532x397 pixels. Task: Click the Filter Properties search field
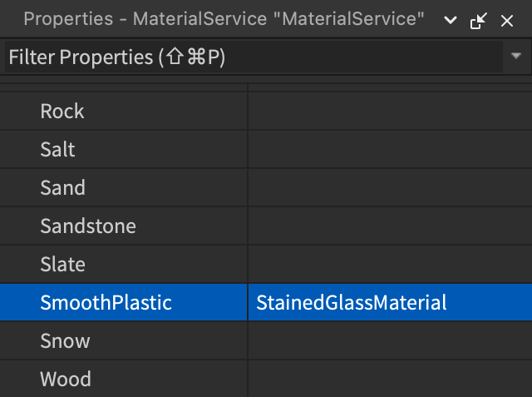click(x=249, y=57)
